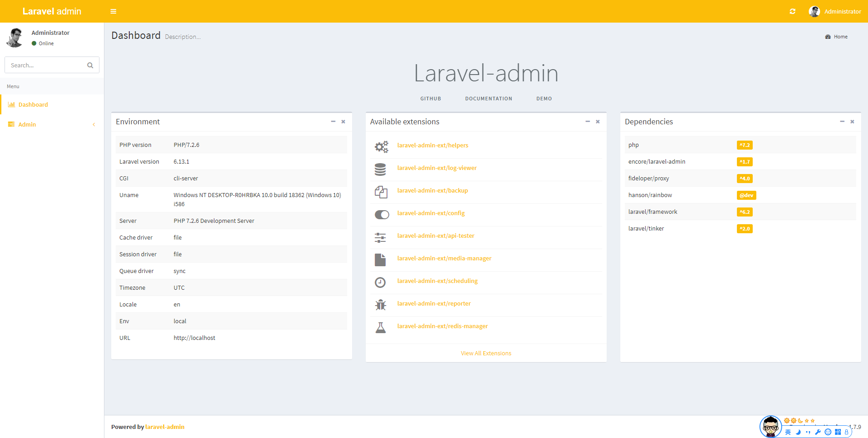Click the PHP/7.2.6 version value
Screen dimensions: 868x438
[186, 145]
